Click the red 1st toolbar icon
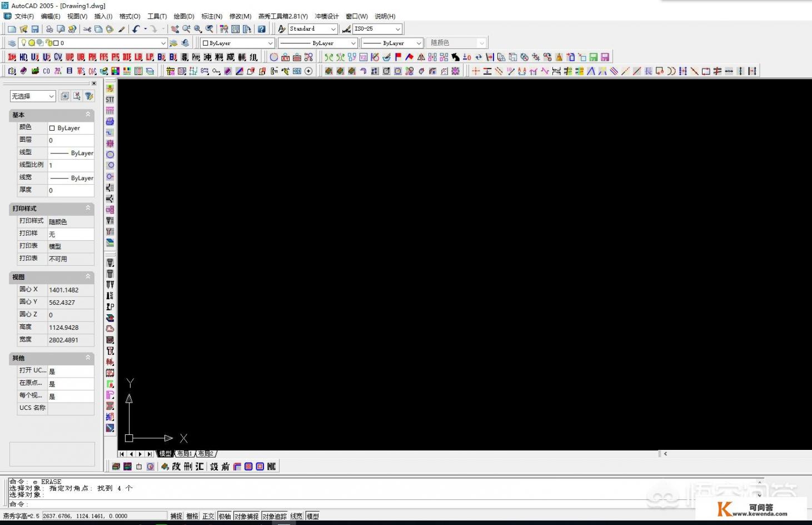 (12, 57)
